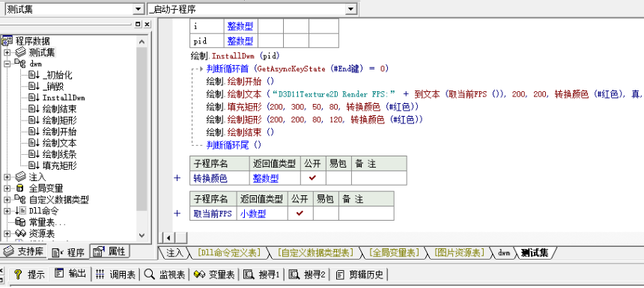Open the 注入 editor tab
Viewport: 644px width, 288px height.
(174, 253)
